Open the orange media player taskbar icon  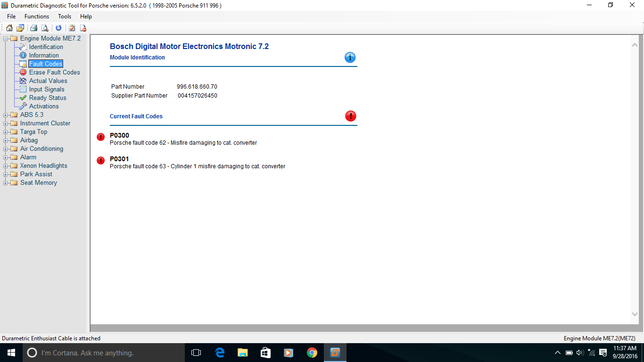click(x=289, y=353)
